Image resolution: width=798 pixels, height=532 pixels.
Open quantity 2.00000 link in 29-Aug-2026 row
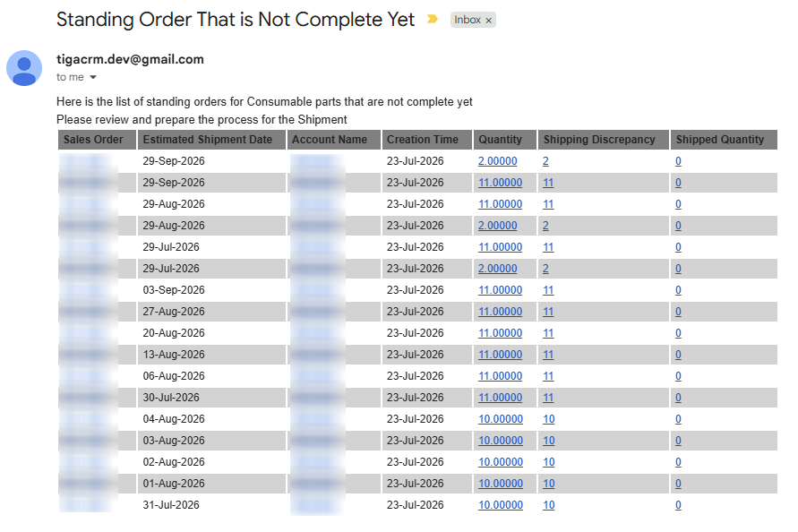[497, 226]
